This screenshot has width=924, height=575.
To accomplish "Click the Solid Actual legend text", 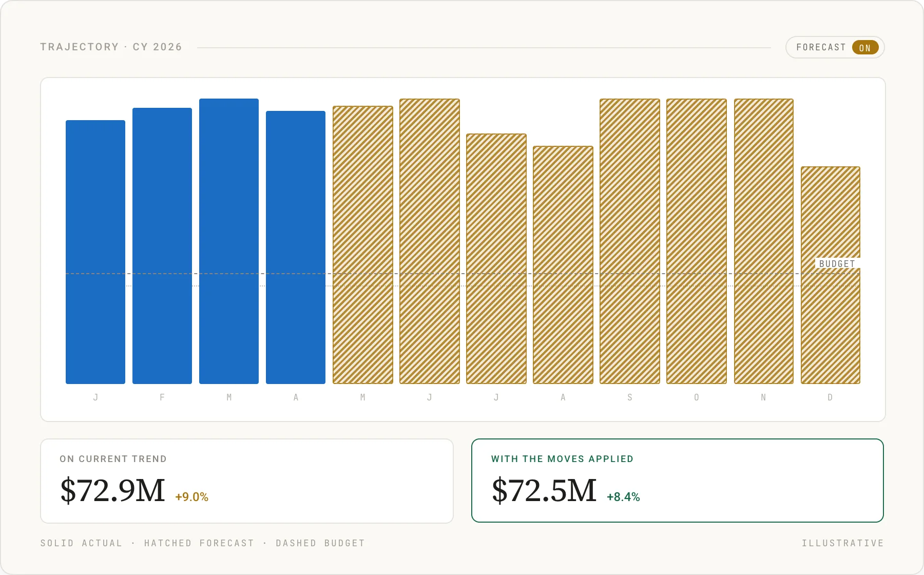I will [82, 543].
